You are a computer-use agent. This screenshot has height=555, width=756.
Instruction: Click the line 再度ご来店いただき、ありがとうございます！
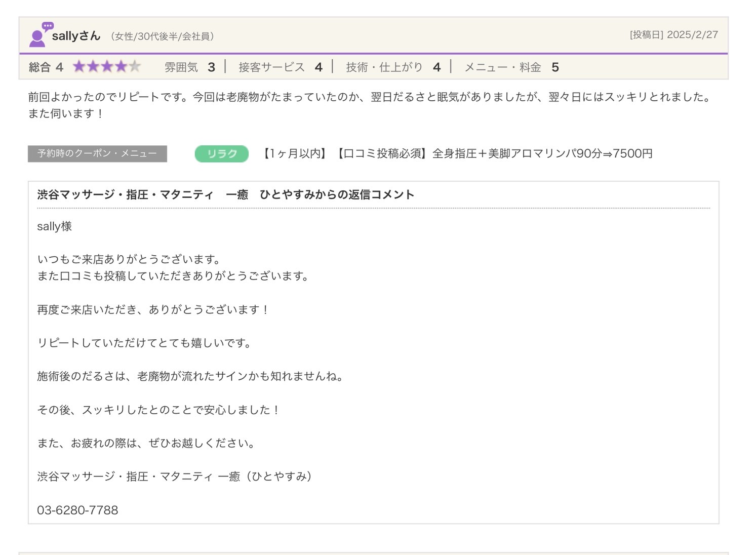tap(153, 309)
